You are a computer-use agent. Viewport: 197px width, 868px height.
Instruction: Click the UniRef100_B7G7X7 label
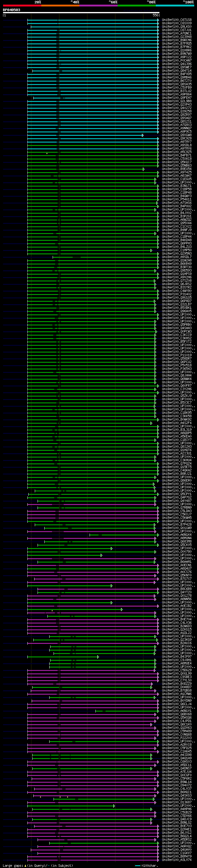tap(177, 579)
